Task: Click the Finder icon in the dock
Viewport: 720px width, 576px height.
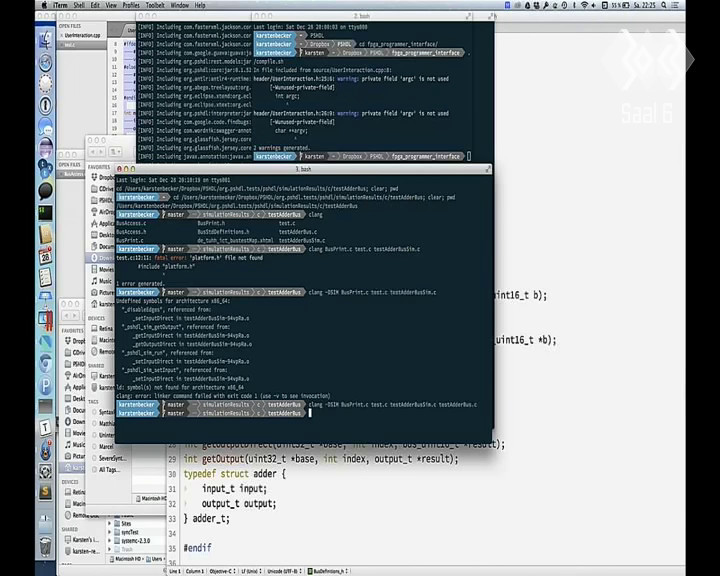Action: 45,40
